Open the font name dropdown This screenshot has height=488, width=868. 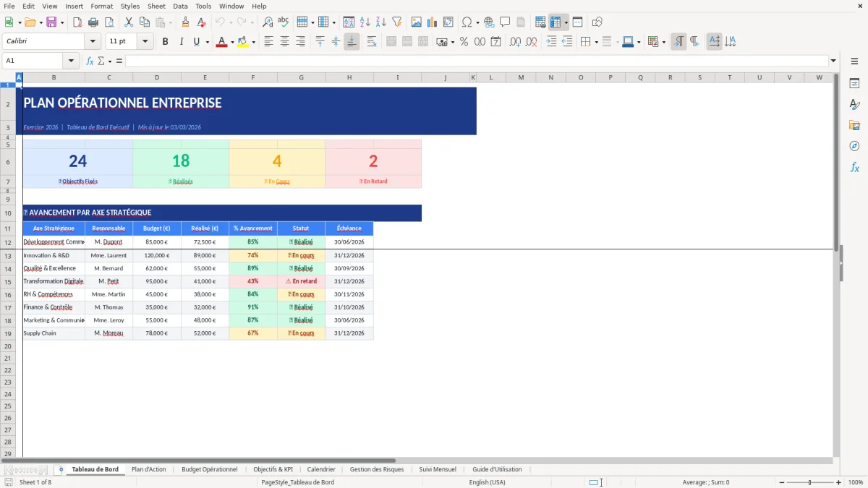[x=91, y=41]
